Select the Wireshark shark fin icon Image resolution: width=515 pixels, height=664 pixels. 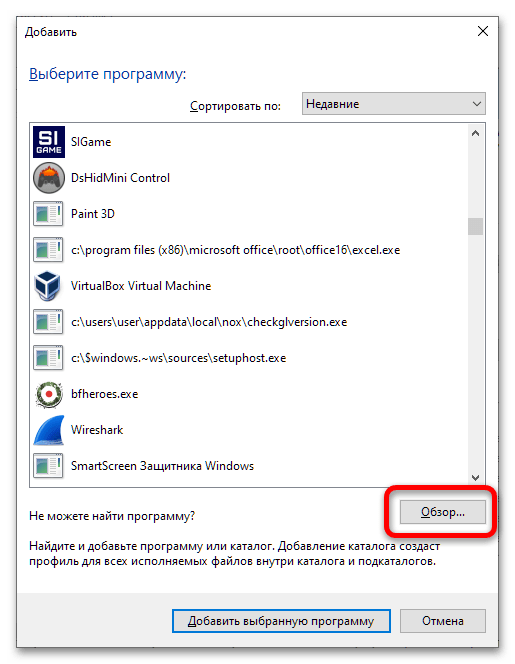click(x=49, y=430)
